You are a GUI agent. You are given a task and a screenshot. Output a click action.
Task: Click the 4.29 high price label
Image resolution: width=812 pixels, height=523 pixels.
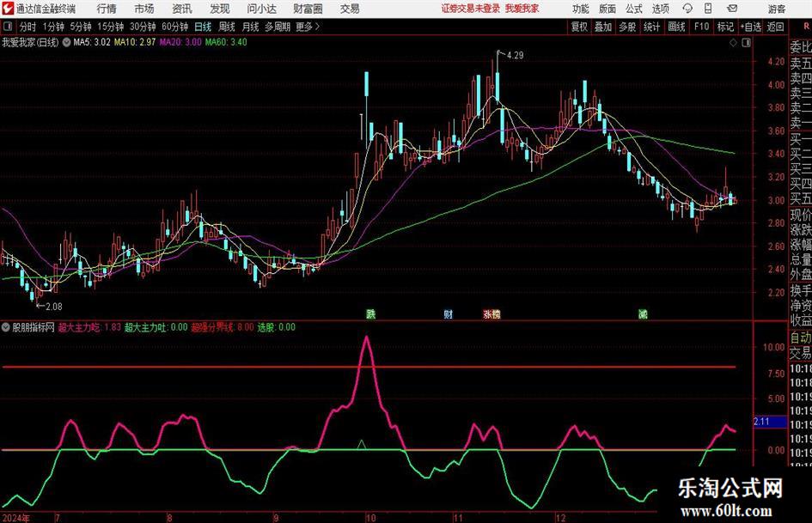[515, 56]
